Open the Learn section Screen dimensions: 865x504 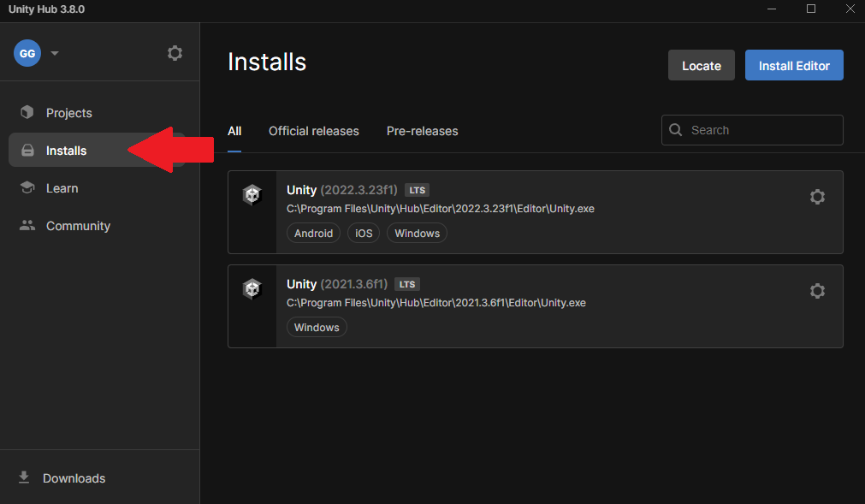click(x=62, y=188)
